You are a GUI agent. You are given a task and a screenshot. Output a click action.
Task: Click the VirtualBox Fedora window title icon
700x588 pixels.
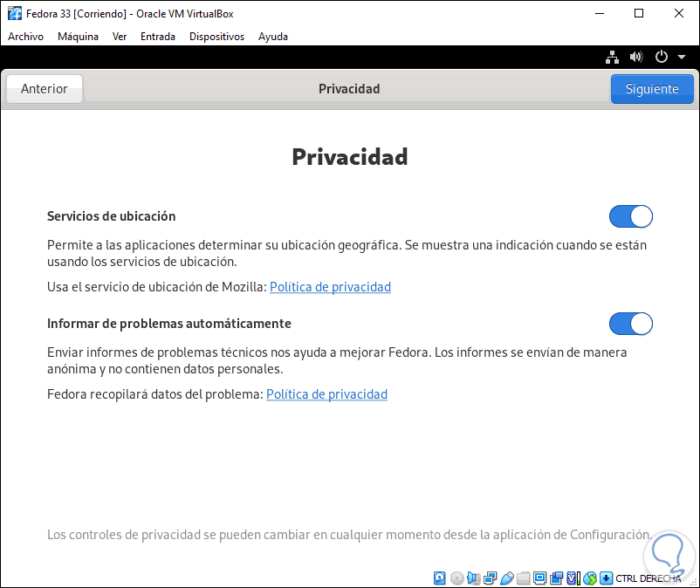(x=15, y=13)
